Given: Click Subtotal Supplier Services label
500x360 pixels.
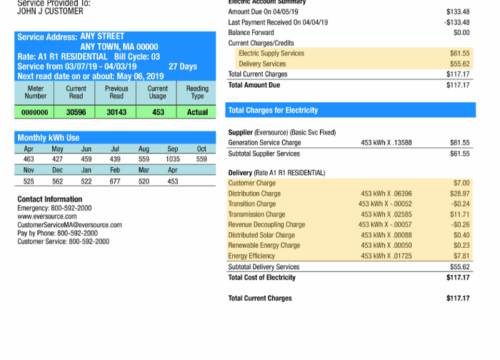Looking at the screenshot, I should pos(264,154).
